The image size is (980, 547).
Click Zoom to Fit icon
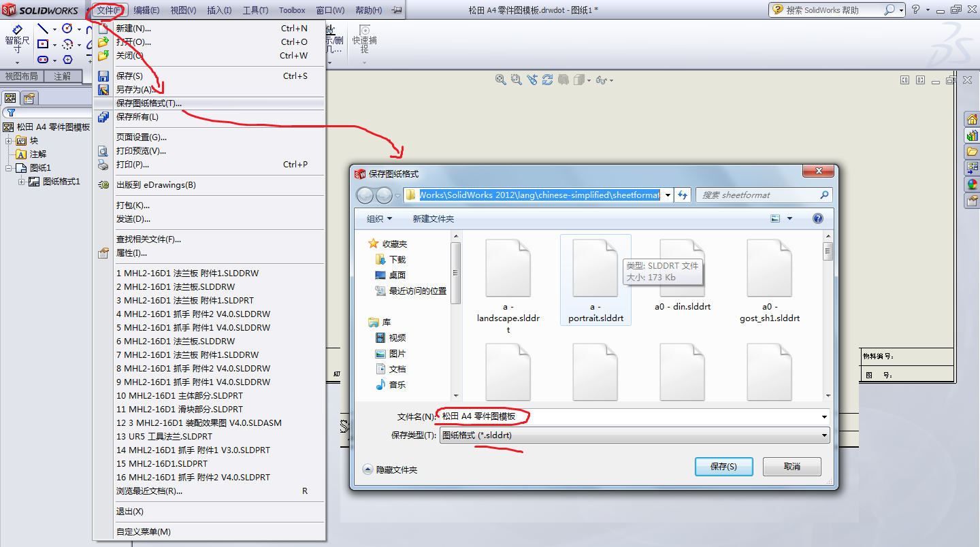tap(501, 80)
